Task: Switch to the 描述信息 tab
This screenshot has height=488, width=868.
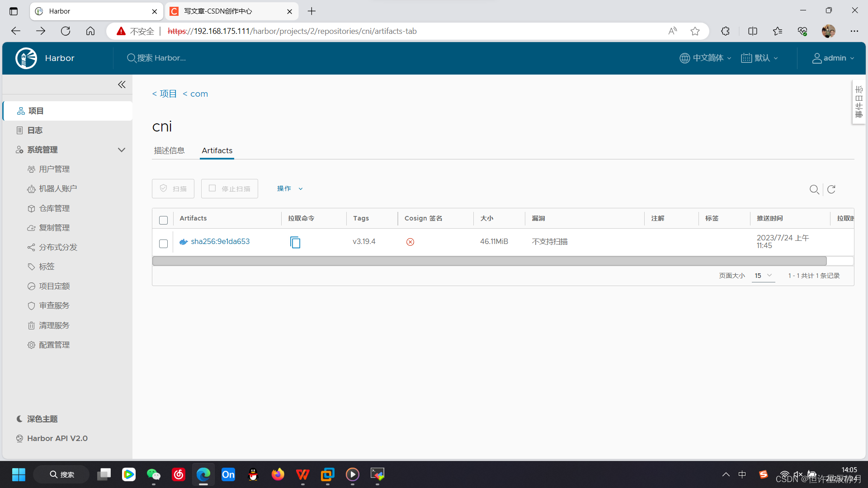Action: (x=169, y=150)
